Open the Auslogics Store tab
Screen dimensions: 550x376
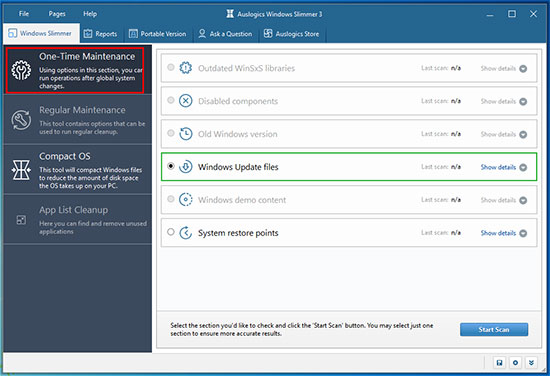292,34
